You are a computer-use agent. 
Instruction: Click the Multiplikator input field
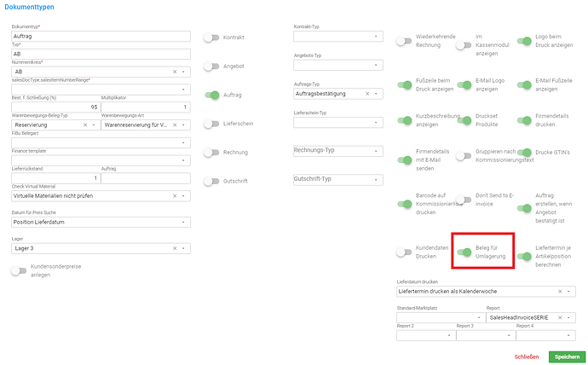(x=146, y=107)
